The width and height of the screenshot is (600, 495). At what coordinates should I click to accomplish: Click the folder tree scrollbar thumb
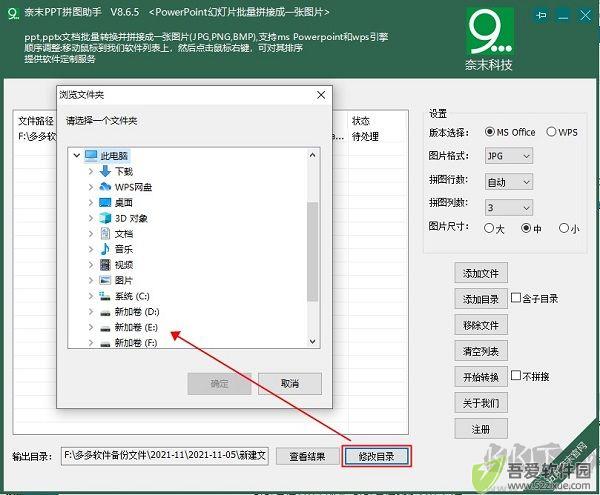click(313, 251)
